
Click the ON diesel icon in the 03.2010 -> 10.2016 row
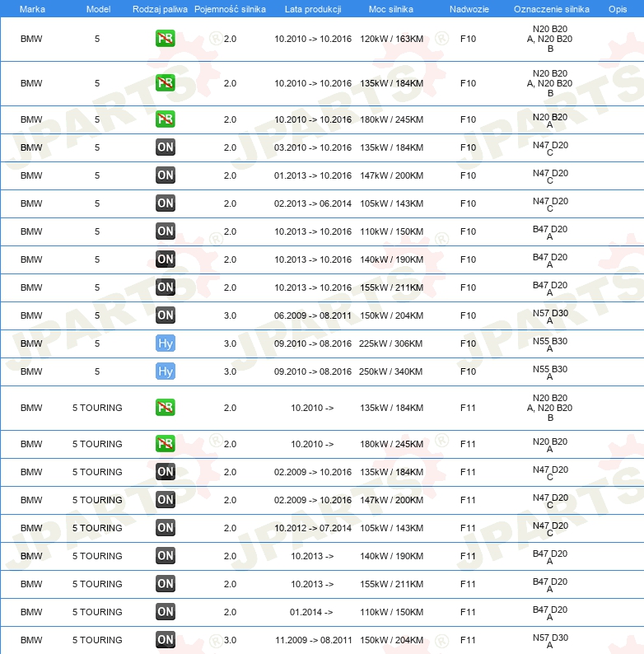point(166,147)
